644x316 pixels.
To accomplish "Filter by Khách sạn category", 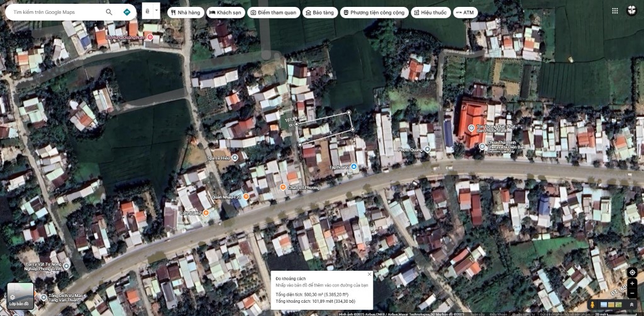I will point(226,13).
